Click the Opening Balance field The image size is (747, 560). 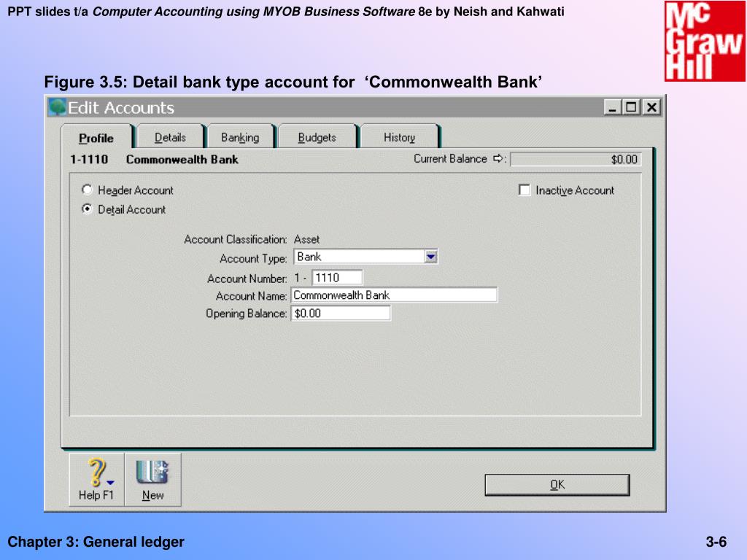(341, 314)
